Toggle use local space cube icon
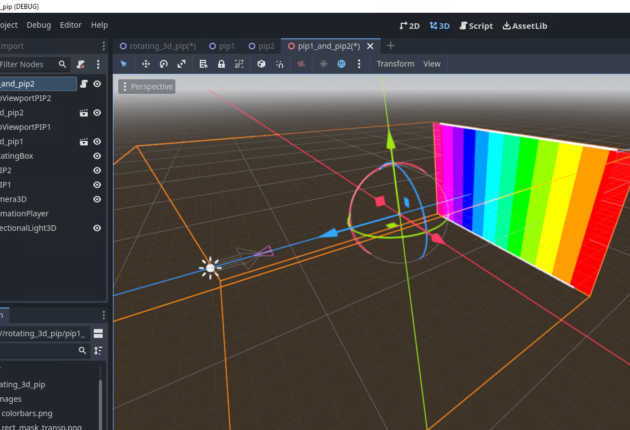Screen dimensions: 630x430 pyautogui.click(x=261, y=64)
